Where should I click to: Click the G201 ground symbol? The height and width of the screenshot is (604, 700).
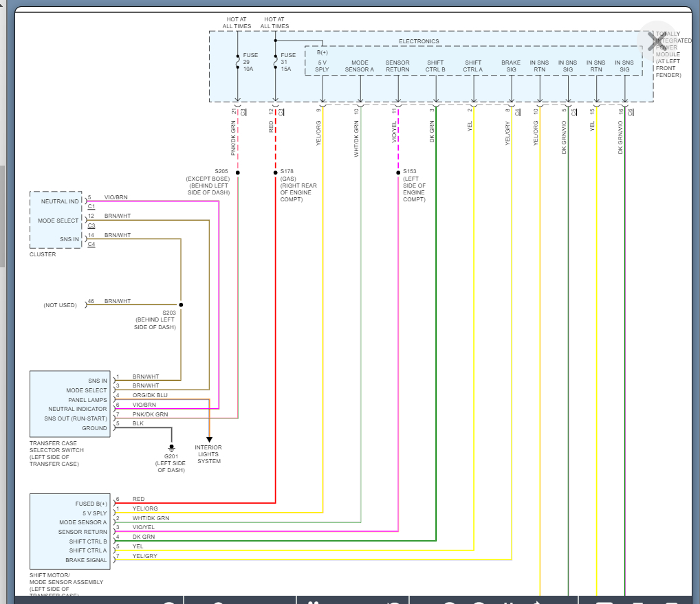[171, 448]
